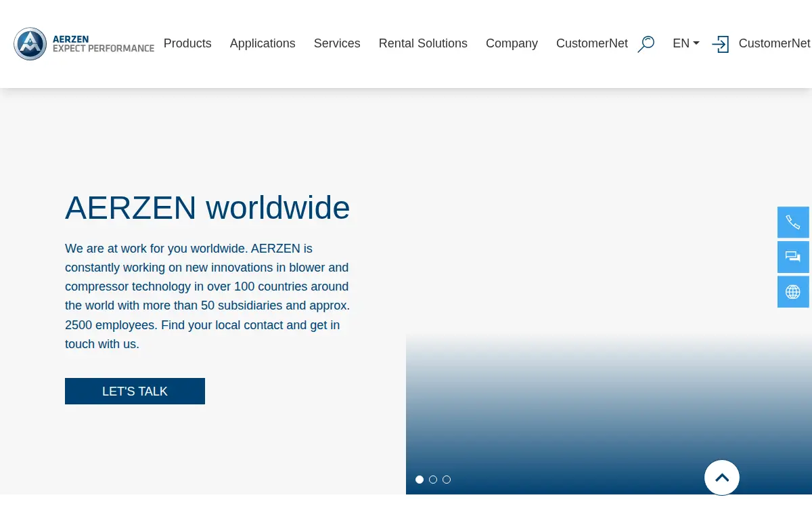Open the CustomerNet menu item next to Company
The image size is (812, 508).
[592, 43]
